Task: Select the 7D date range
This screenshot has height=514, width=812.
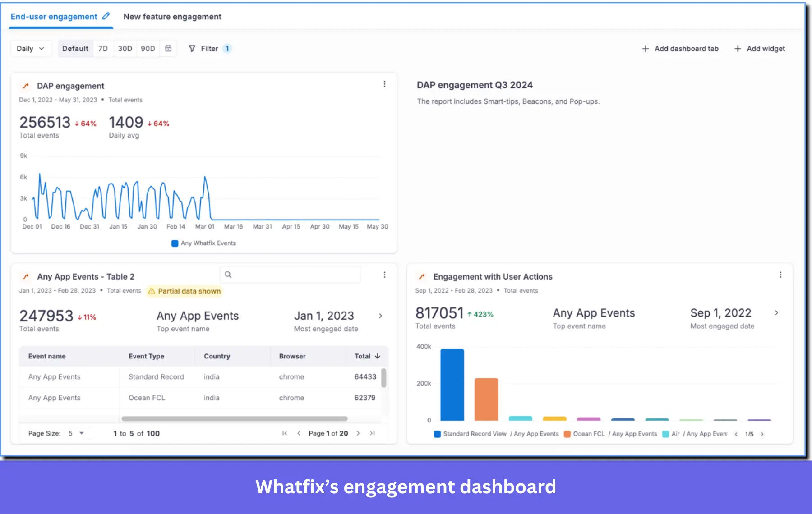Action: (103, 48)
